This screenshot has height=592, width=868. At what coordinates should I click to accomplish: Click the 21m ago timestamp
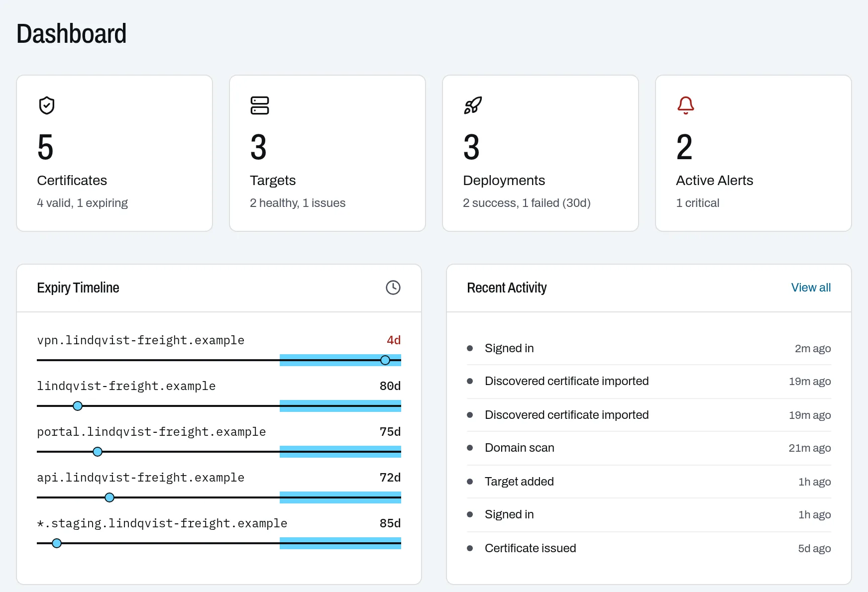click(x=810, y=448)
